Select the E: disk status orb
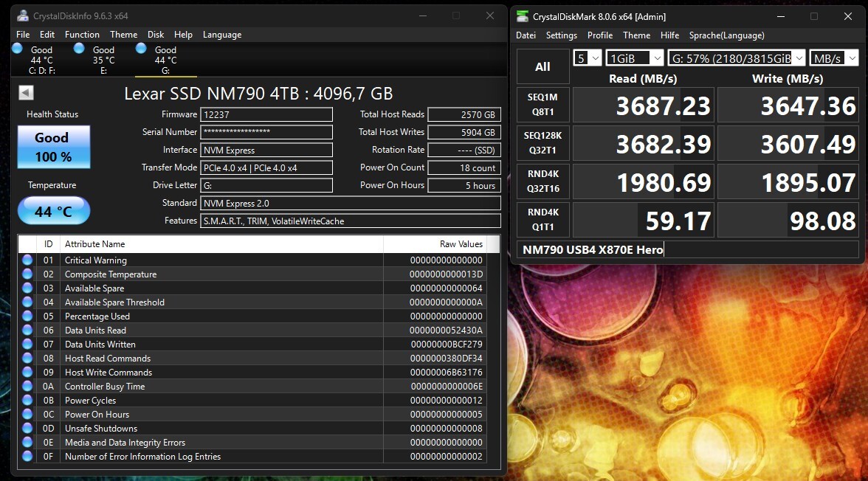The image size is (868, 481). 79,49
